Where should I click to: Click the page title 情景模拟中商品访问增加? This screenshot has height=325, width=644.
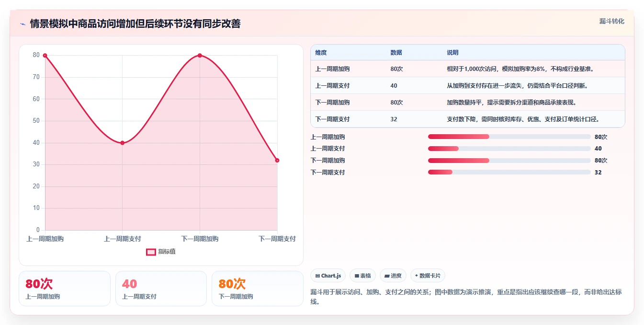135,23
